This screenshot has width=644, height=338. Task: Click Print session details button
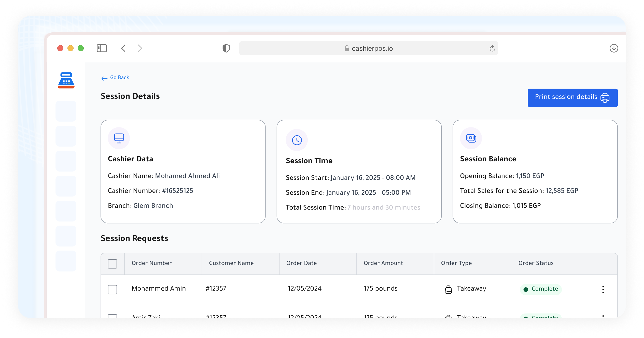click(x=572, y=98)
